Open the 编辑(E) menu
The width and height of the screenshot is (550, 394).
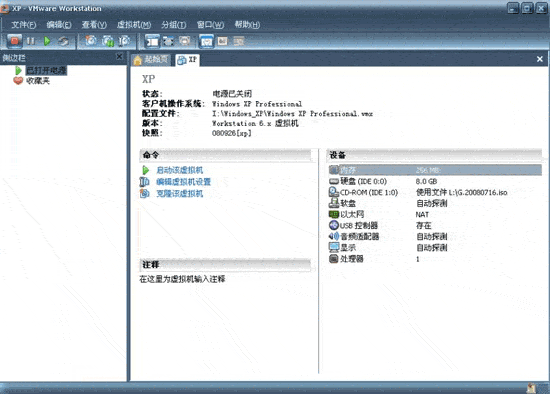tap(59, 25)
